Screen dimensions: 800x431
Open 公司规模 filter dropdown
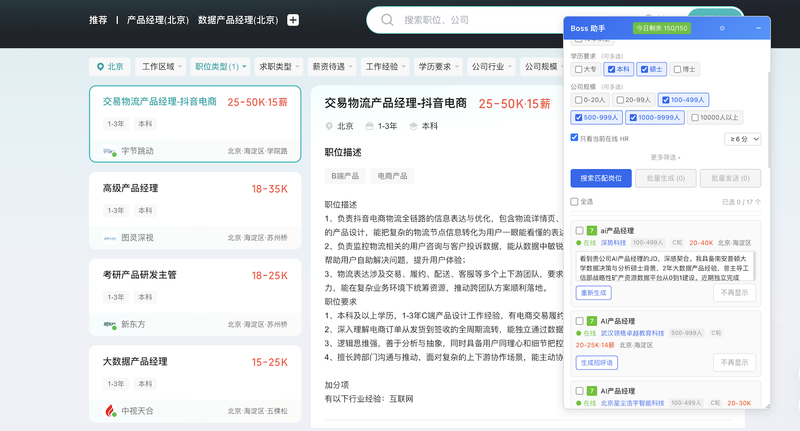[542, 66]
